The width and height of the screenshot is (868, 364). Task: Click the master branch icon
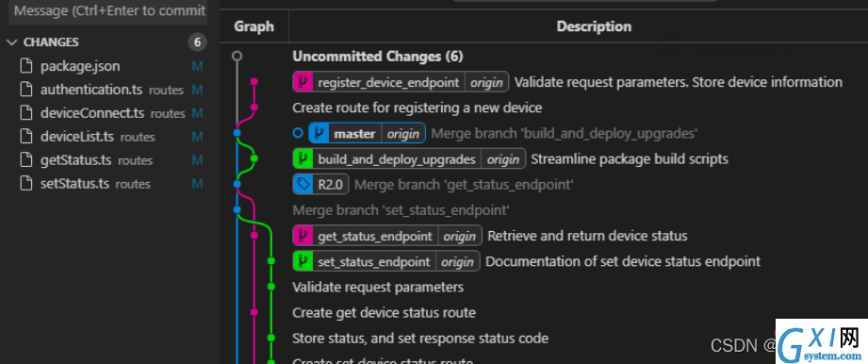319,133
